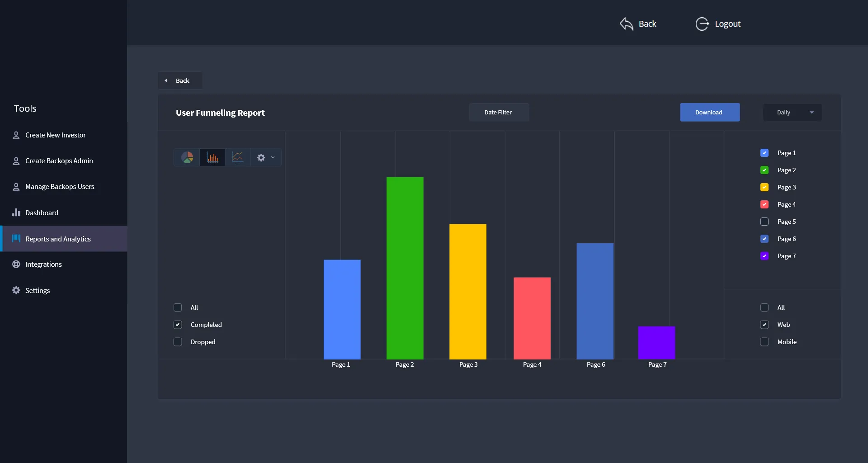Click the green Page 2 bar
Screen dimensions: 868x463
click(x=405, y=268)
